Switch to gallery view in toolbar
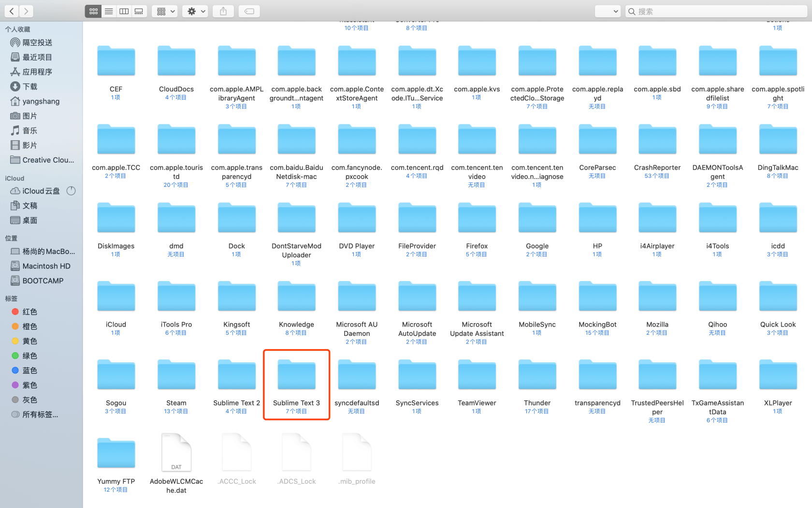 point(139,11)
